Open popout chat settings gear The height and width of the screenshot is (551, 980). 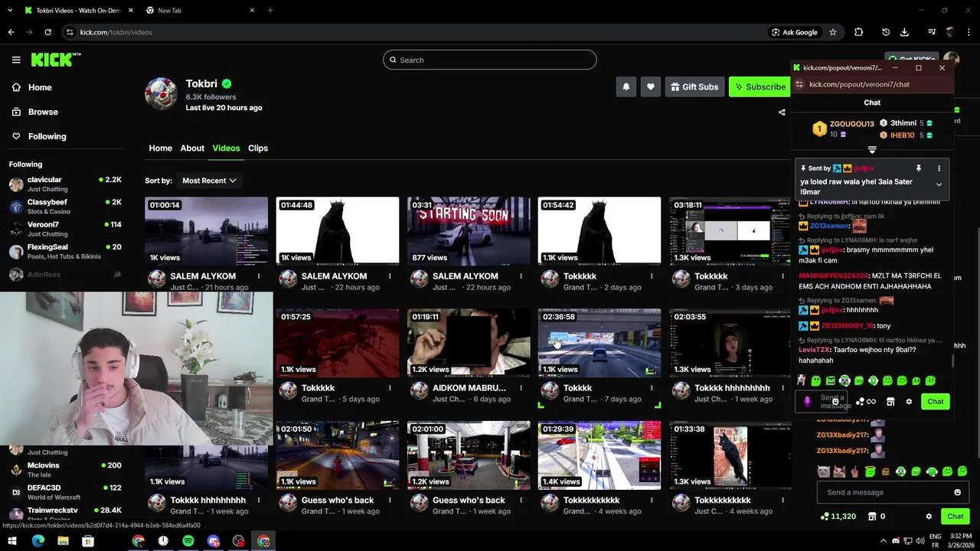[x=909, y=402]
